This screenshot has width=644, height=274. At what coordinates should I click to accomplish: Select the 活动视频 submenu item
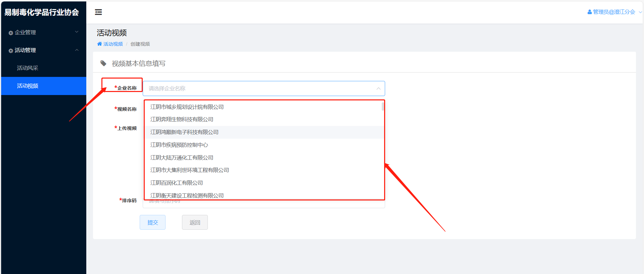pyautogui.click(x=44, y=86)
